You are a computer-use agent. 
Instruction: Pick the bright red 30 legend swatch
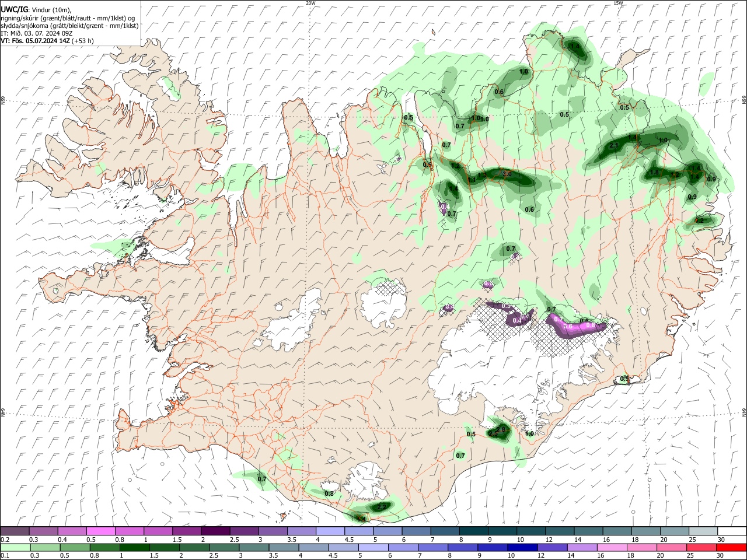tap(732, 547)
